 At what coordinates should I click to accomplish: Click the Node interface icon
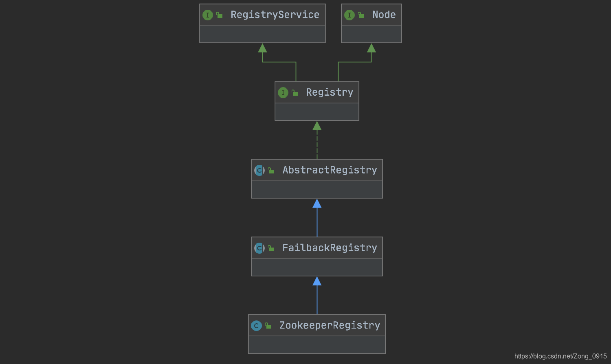tap(349, 15)
